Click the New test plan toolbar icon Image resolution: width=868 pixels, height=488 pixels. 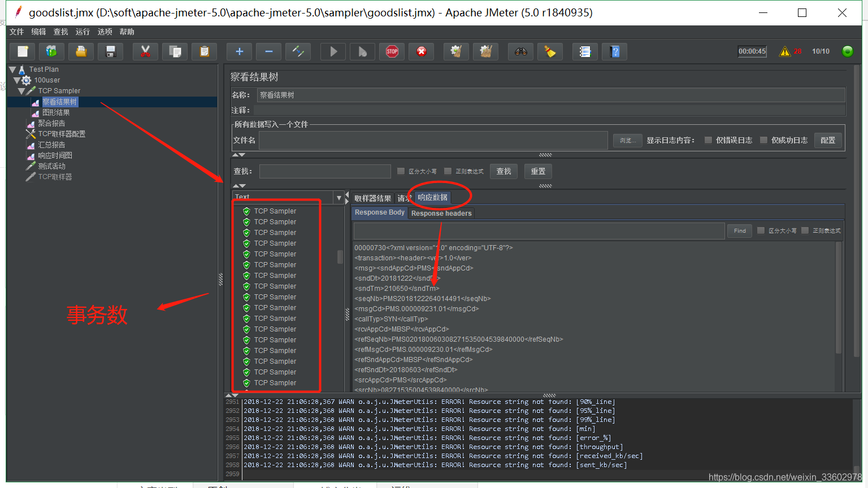coord(23,51)
